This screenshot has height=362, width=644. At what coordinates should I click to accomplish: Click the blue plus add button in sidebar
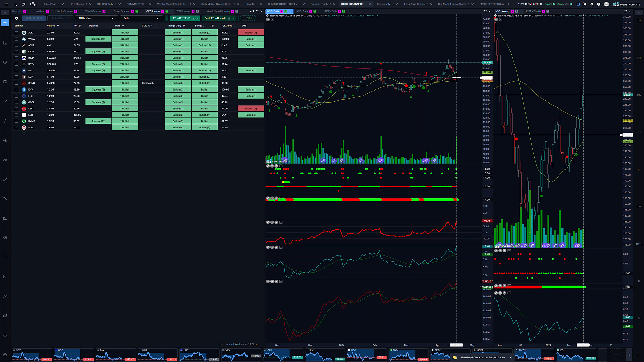pyautogui.click(x=5, y=22)
